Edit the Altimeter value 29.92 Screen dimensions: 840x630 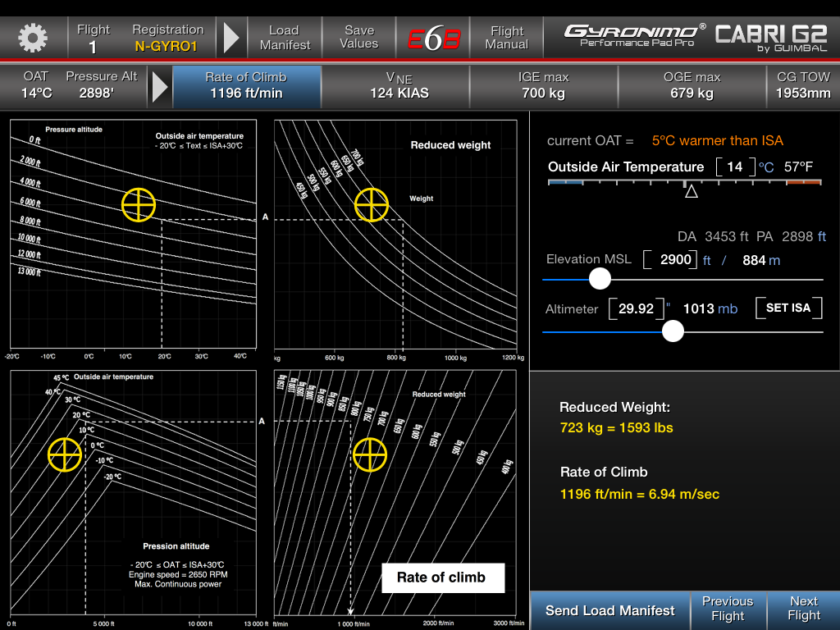click(x=636, y=308)
